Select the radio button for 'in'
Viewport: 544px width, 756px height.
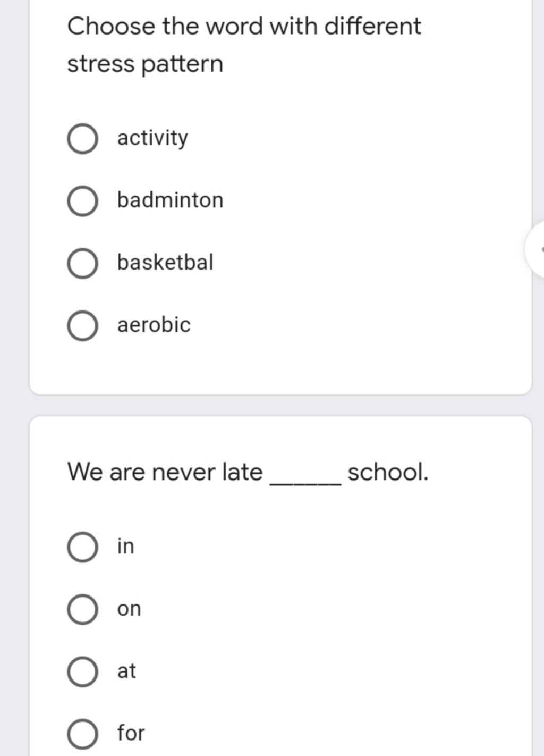82,547
